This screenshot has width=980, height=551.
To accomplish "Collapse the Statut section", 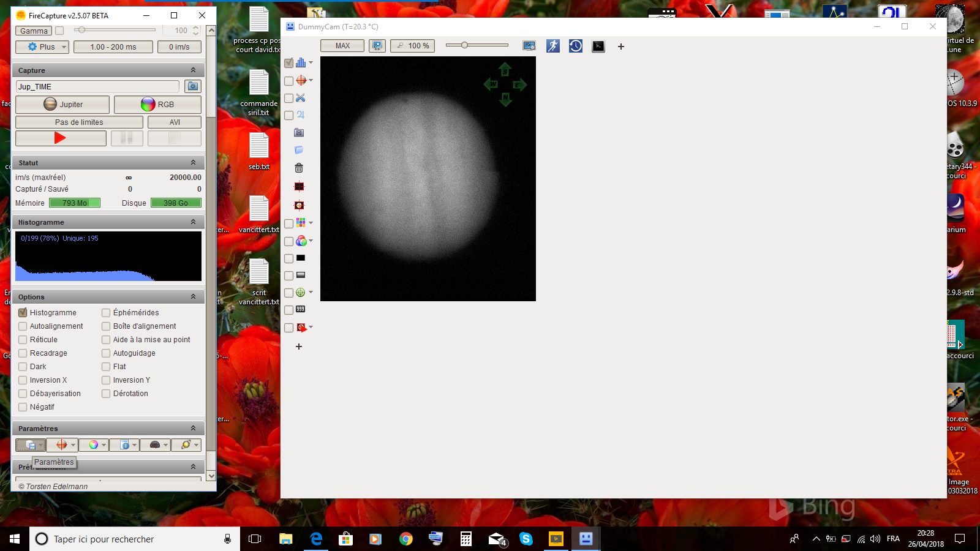I will pos(193,162).
